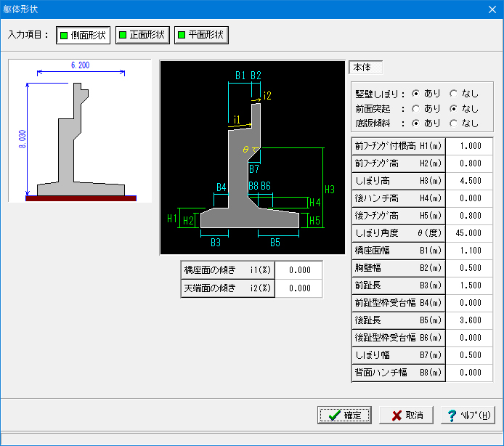Click the 後趾長 B5(m) label
The height and width of the screenshot is (446, 504).
(x=399, y=320)
